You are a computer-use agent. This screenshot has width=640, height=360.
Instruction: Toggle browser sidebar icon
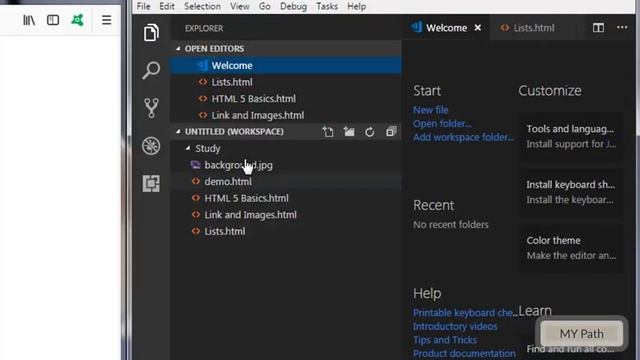point(53,20)
